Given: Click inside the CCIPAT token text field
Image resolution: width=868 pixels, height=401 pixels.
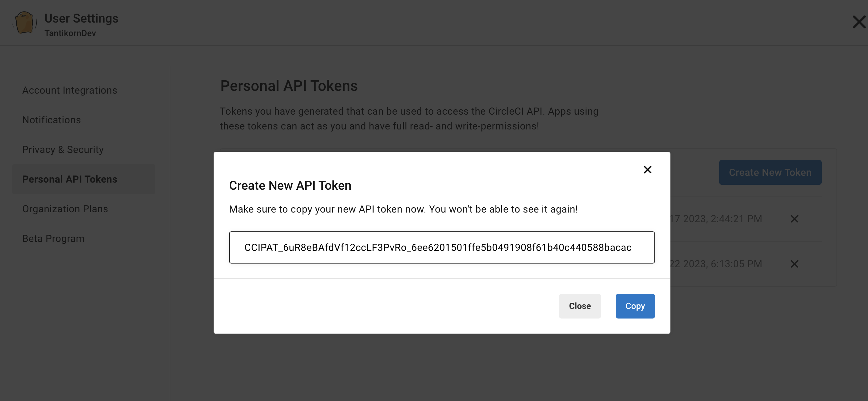Looking at the screenshot, I should coord(442,247).
